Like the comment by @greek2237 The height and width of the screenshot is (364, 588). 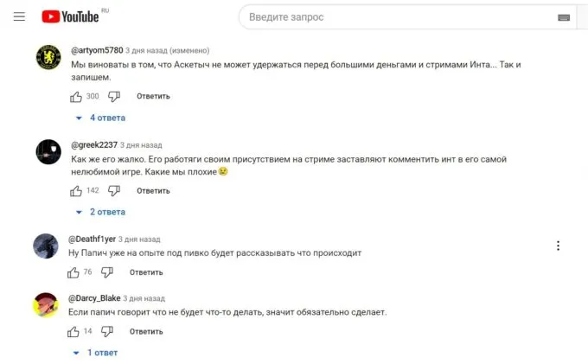pos(76,190)
